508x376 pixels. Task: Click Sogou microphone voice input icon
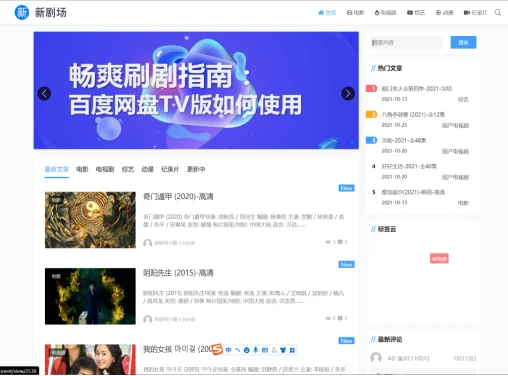255,350
